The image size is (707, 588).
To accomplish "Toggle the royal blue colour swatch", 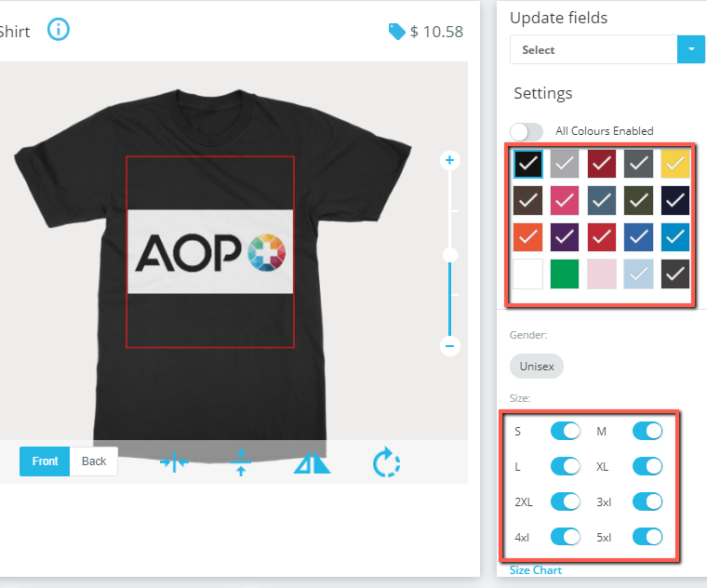I will (638, 236).
